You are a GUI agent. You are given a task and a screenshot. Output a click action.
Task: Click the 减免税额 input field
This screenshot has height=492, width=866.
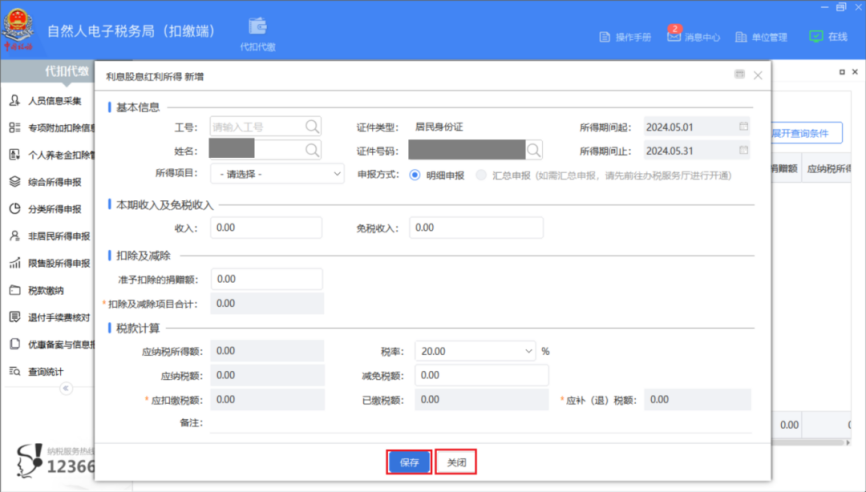pyautogui.click(x=481, y=375)
